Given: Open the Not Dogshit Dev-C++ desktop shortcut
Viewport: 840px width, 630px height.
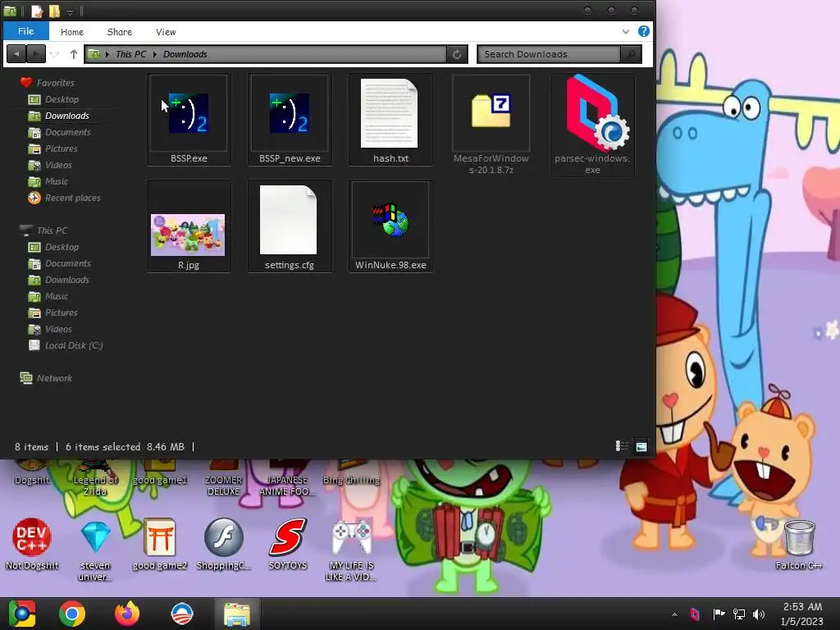Looking at the screenshot, I should (32, 543).
